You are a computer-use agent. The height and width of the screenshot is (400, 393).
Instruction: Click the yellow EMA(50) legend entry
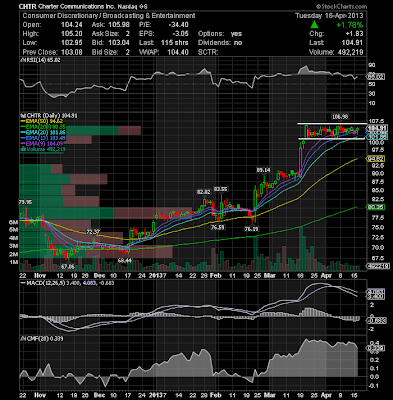click(42, 121)
